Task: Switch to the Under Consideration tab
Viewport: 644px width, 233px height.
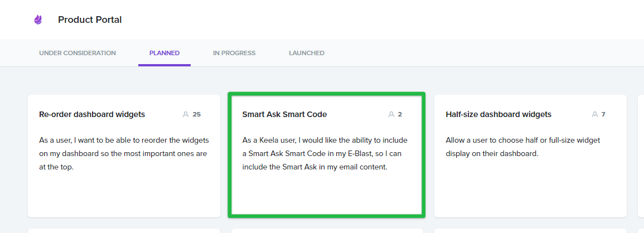Action: (78, 53)
